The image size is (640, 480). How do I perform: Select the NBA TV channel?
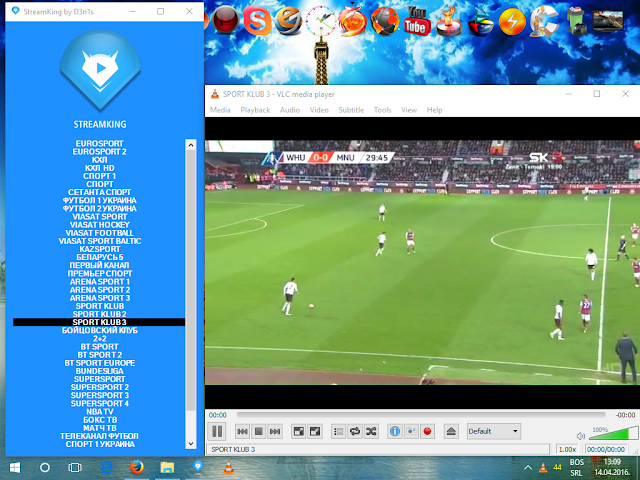100,412
